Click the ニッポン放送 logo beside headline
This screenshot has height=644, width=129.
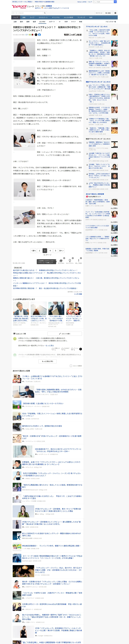[x=73, y=35]
